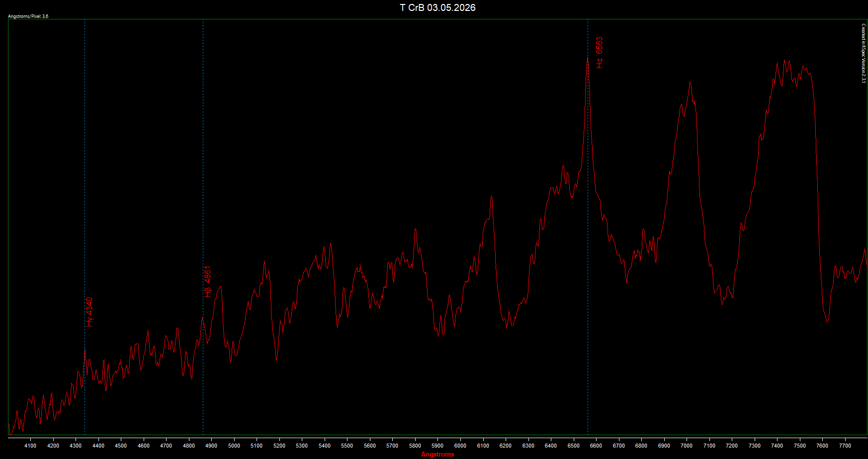Screen dimensions: 868x459
Task: Click the 7200 axis tick label
Action: tap(732, 446)
